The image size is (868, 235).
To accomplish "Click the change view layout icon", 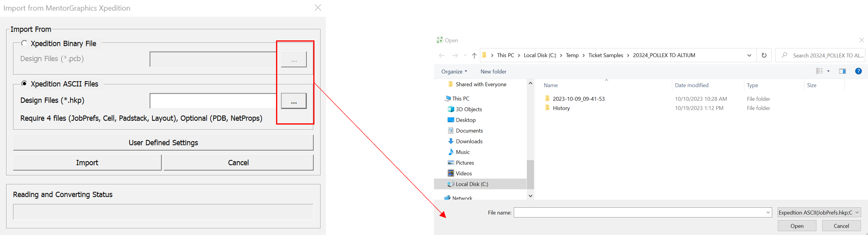I will pos(820,71).
